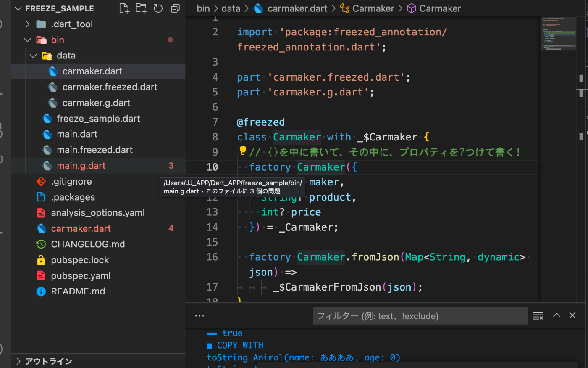Screen dimensions: 588x368
Task: Click the file icon beside .packages
Action: click(x=41, y=197)
